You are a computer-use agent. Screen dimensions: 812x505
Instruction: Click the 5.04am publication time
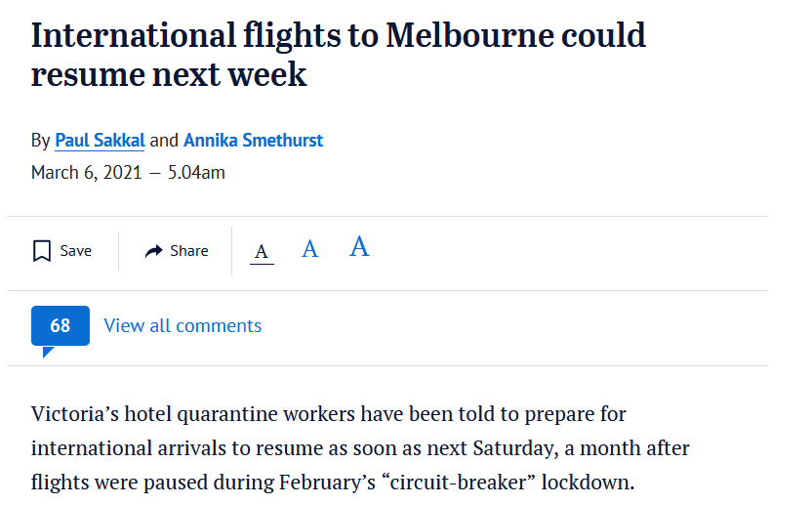(196, 173)
